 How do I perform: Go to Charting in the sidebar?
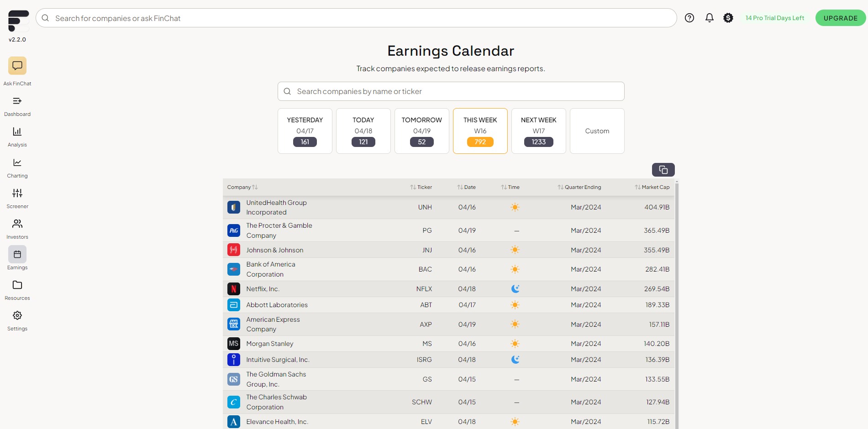pyautogui.click(x=17, y=162)
